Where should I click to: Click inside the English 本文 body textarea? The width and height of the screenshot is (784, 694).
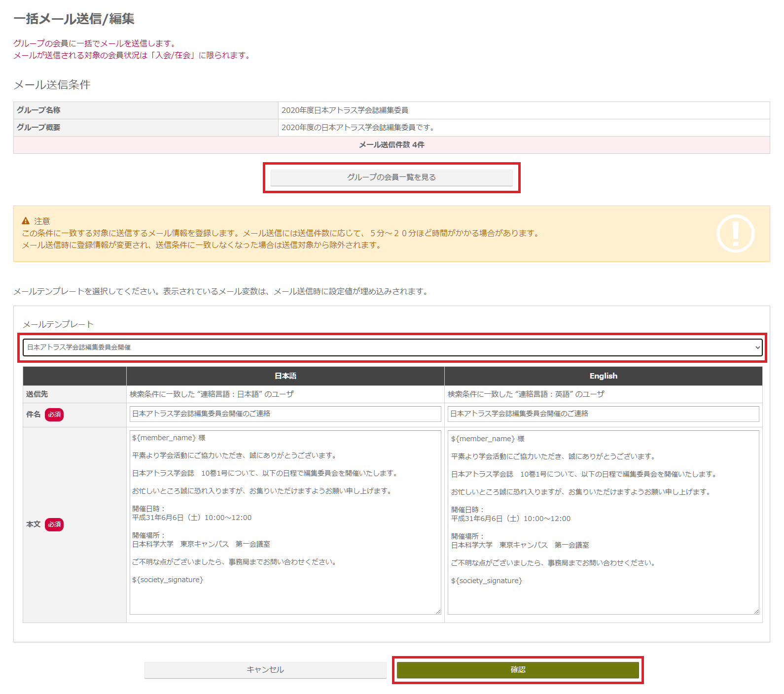[x=603, y=522]
